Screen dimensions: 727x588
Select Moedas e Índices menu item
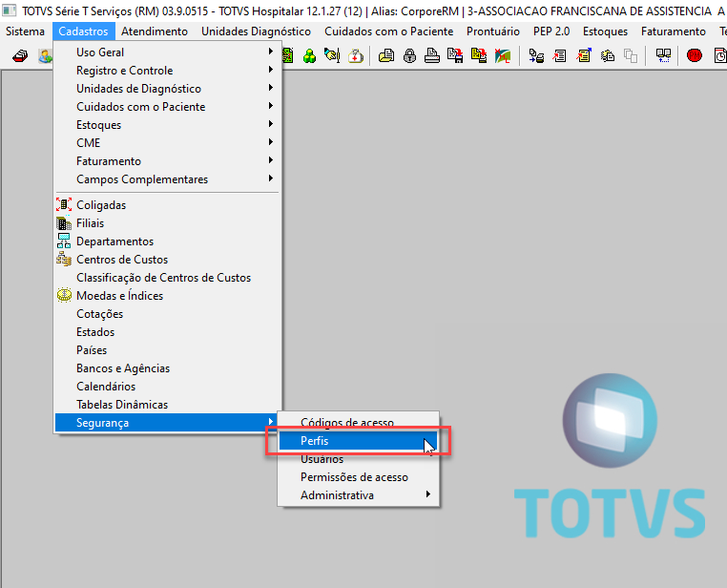click(167, 295)
